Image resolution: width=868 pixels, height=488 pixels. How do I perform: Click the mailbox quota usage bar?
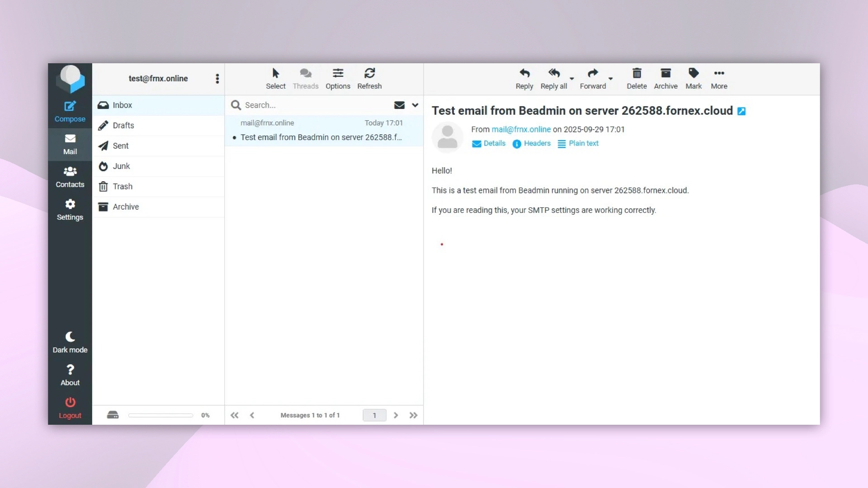coord(160,415)
